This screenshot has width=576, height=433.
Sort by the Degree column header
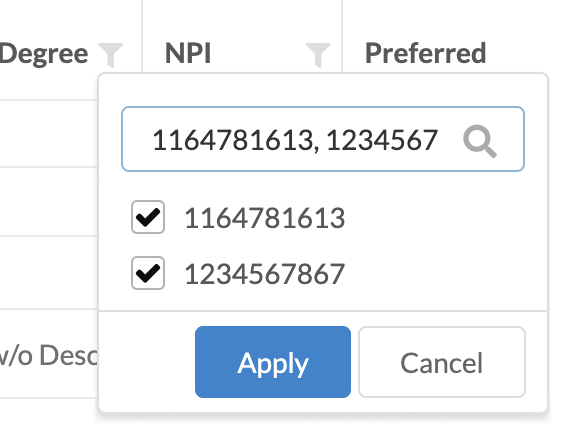tap(44, 54)
